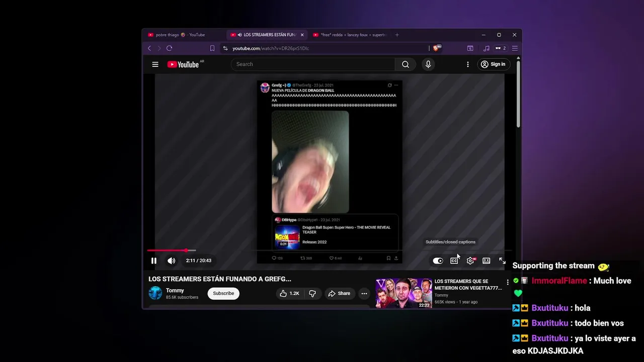Click the 'Bxutituku : hola' chat message

tap(551, 308)
